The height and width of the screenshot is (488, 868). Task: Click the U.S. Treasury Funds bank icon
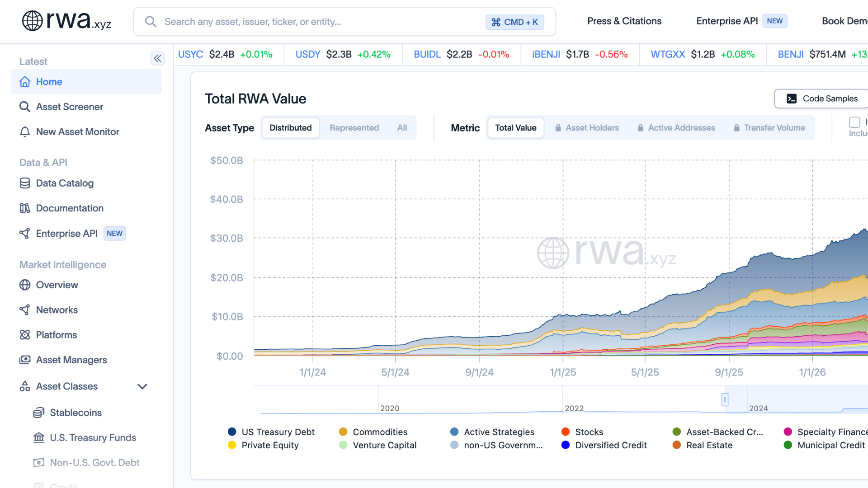coord(39,437)
